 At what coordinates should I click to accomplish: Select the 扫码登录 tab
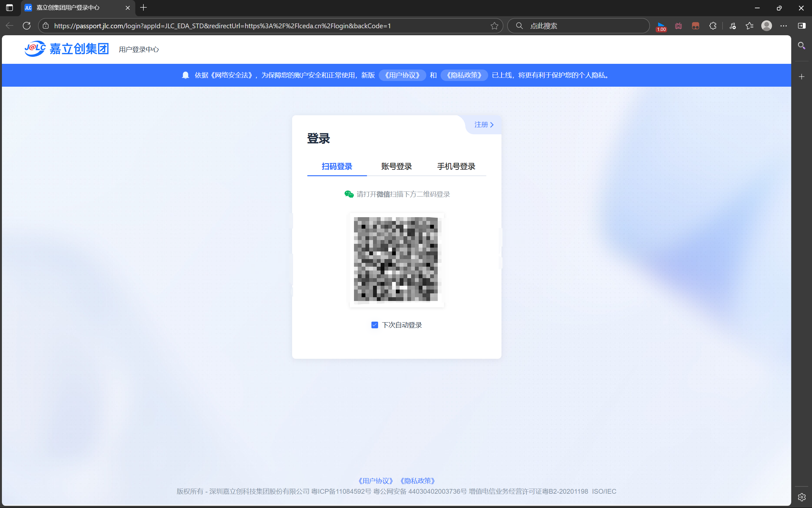click(x=337, y=166)
